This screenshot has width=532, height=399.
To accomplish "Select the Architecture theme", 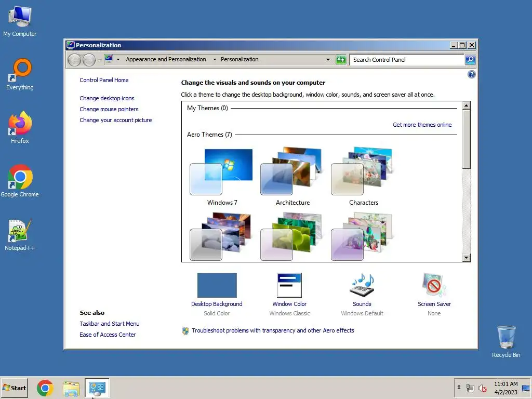I will tap(292, 177).
